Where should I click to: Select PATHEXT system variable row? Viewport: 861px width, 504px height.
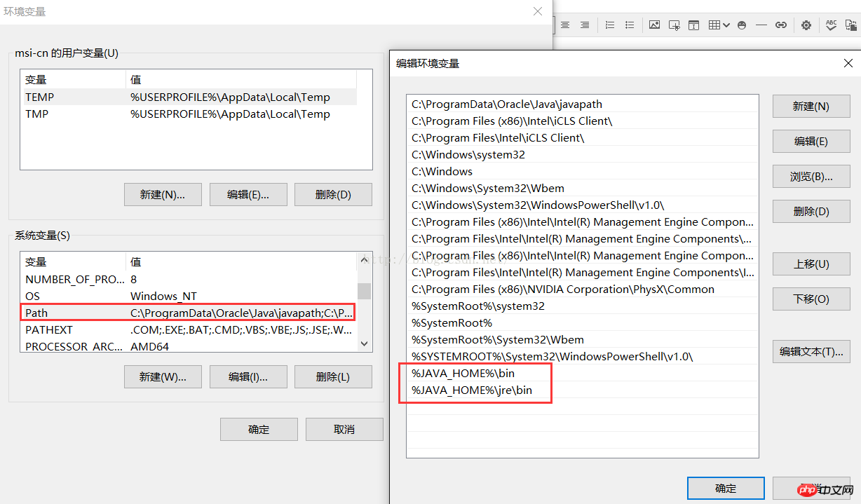point(189,329)
